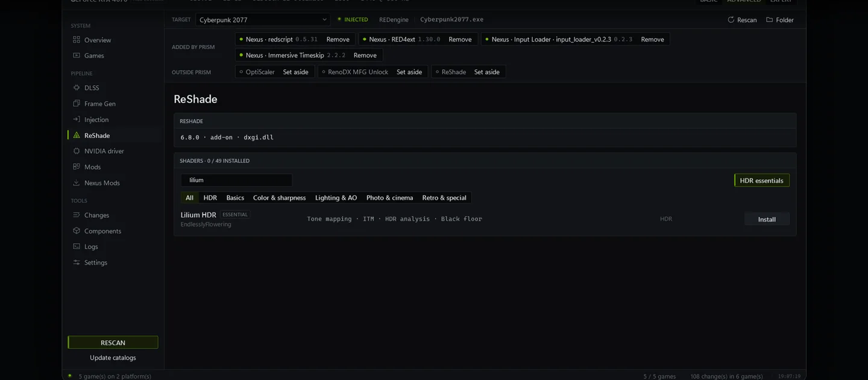Remove Nexus Immersive Timeskip mod
868x380 pixels.
tap(365, 55)
